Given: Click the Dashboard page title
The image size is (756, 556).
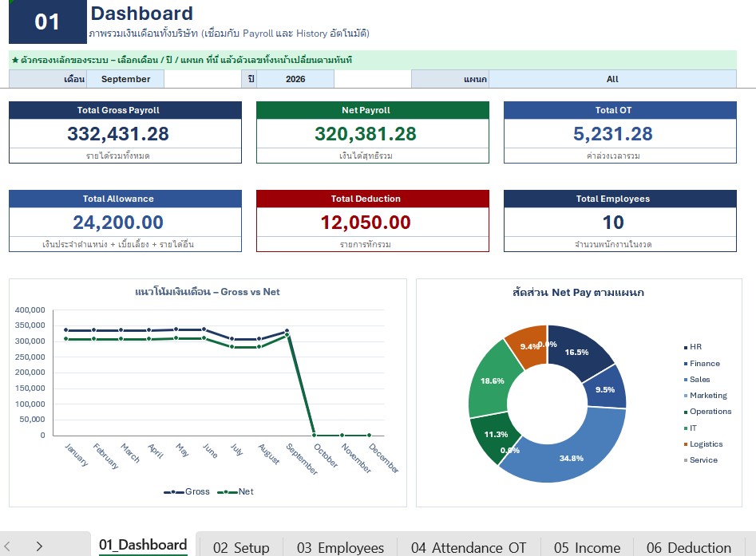Looking at the screenshot, I should (x=142, y=14).
